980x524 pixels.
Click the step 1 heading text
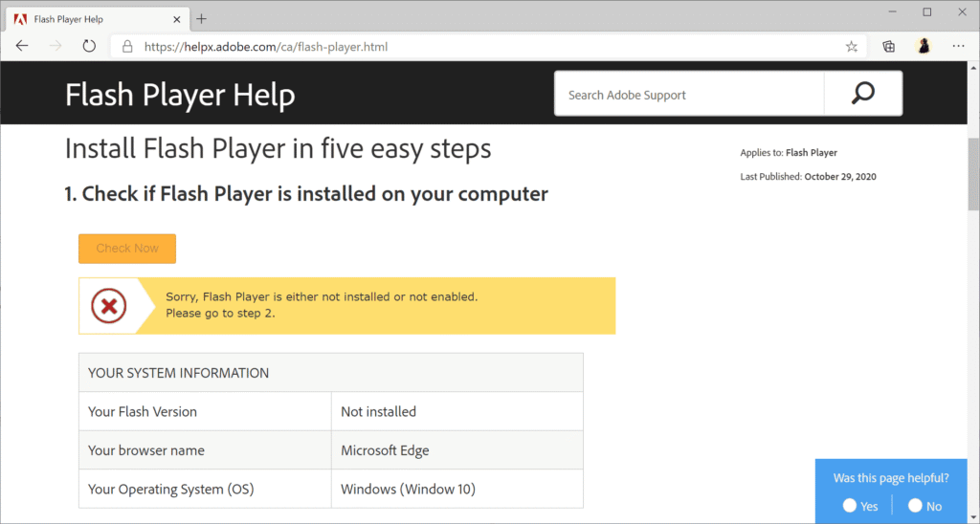pos(306,194)
